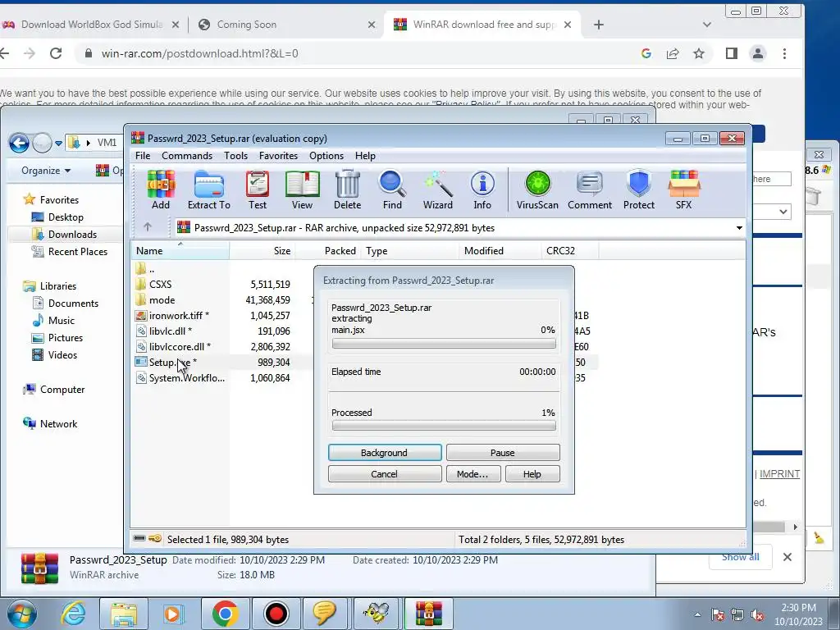Open the Tools menu
Image resolution: width=840 pixels, height=630 pixels.
(235, 156)
